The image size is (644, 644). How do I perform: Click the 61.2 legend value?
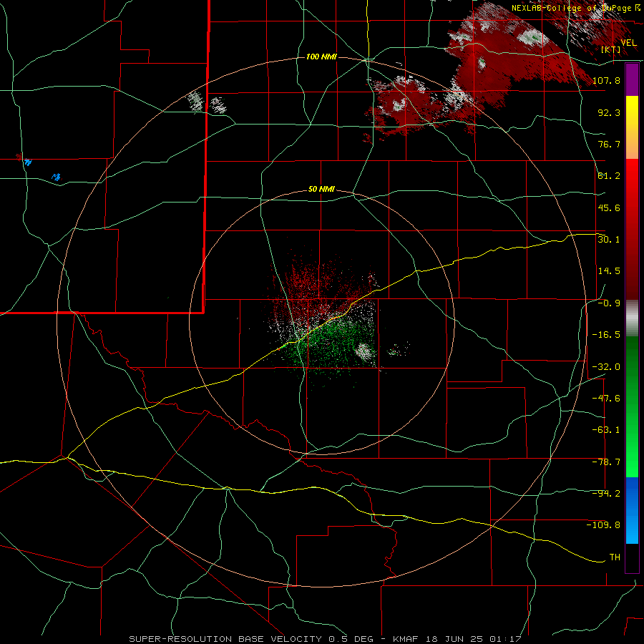pyautogui.click(x=609, y=176)
